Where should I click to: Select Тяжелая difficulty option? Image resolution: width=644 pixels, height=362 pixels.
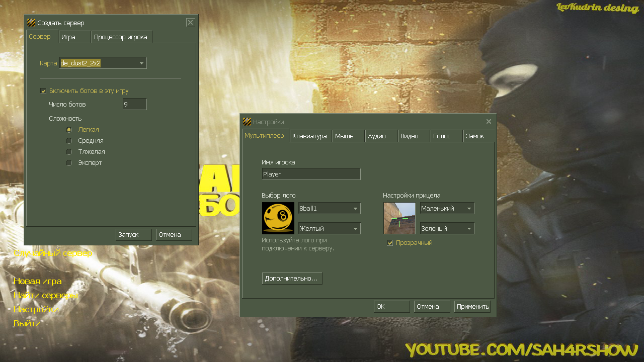point(69,152)
